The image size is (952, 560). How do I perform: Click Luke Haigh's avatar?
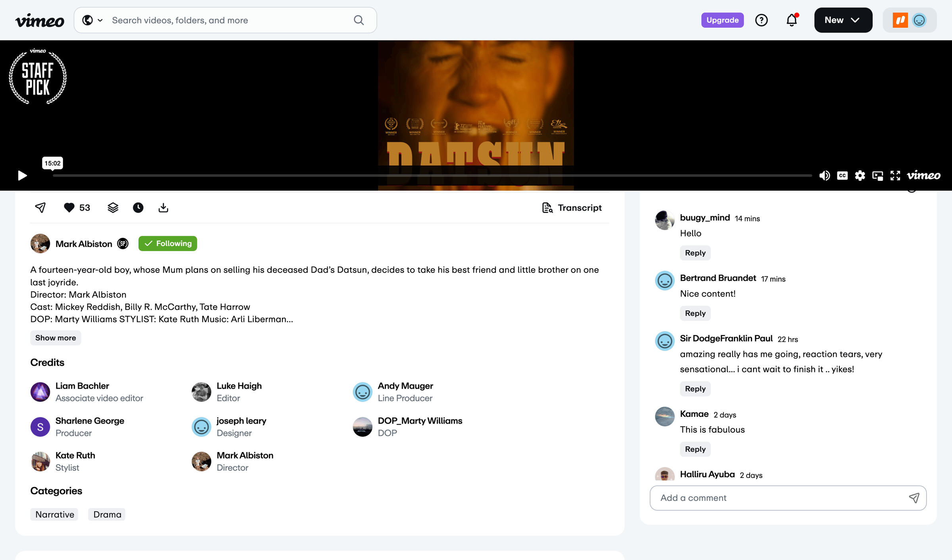(202, 392)
